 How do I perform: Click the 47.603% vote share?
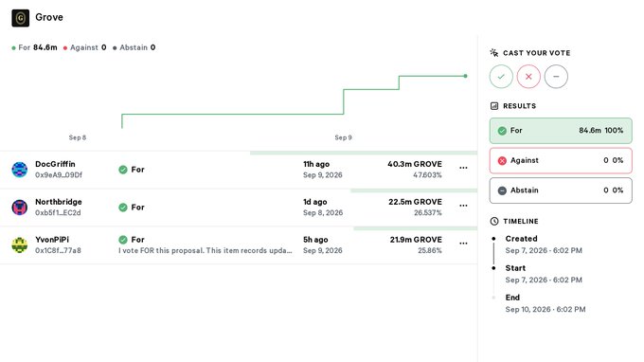(427, 175)
